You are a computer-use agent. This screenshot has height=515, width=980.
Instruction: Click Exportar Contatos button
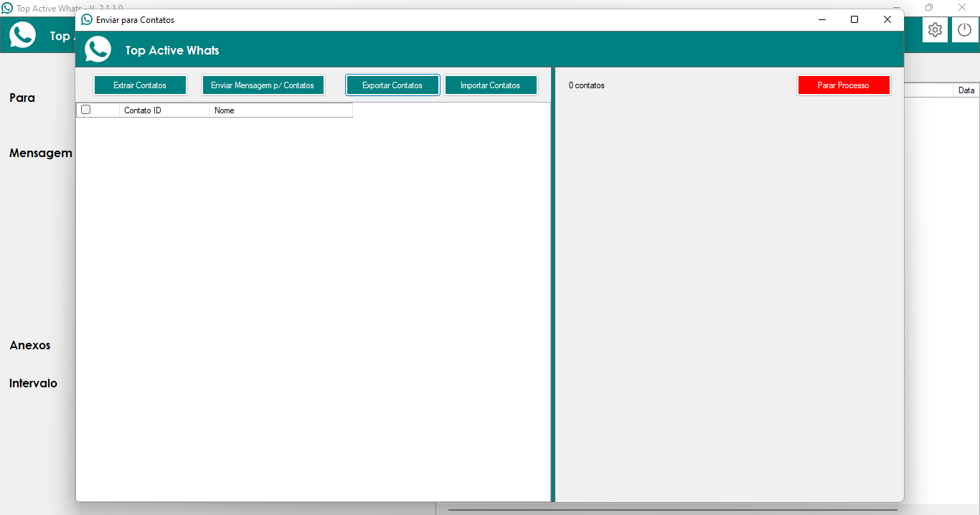[x=392, y=85]
